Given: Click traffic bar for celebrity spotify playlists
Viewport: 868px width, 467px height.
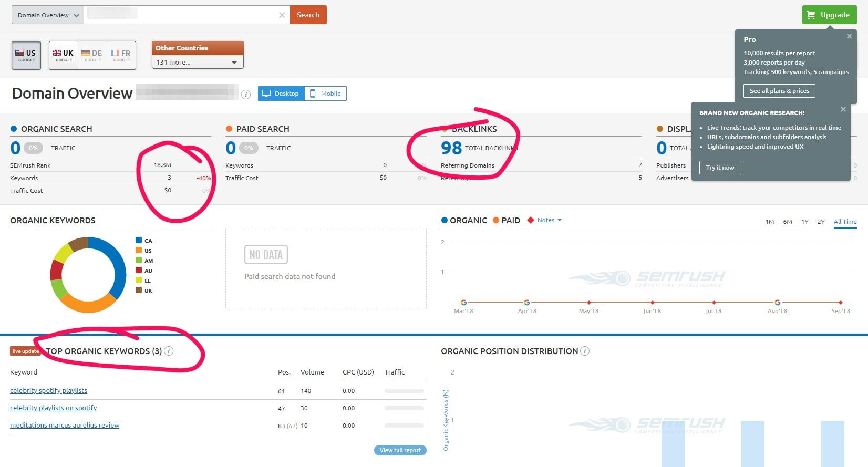Looking at the screenshot, I should click(404, 391).
